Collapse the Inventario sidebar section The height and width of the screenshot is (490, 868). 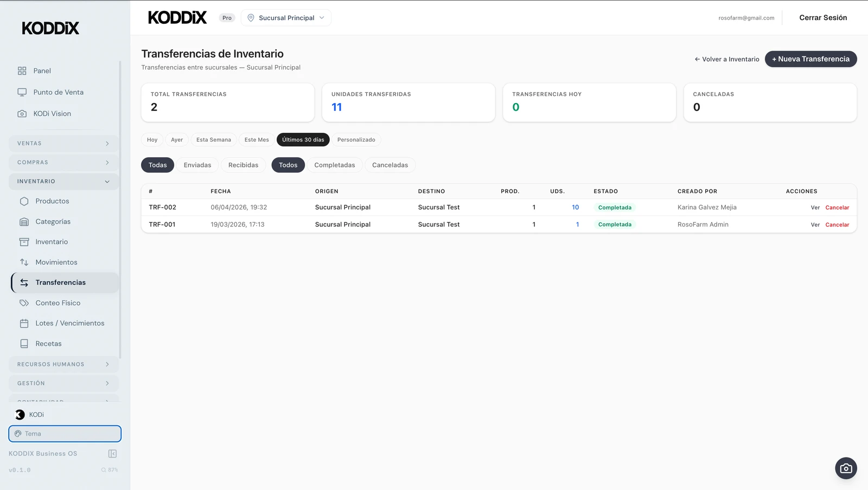pos(63,181)
